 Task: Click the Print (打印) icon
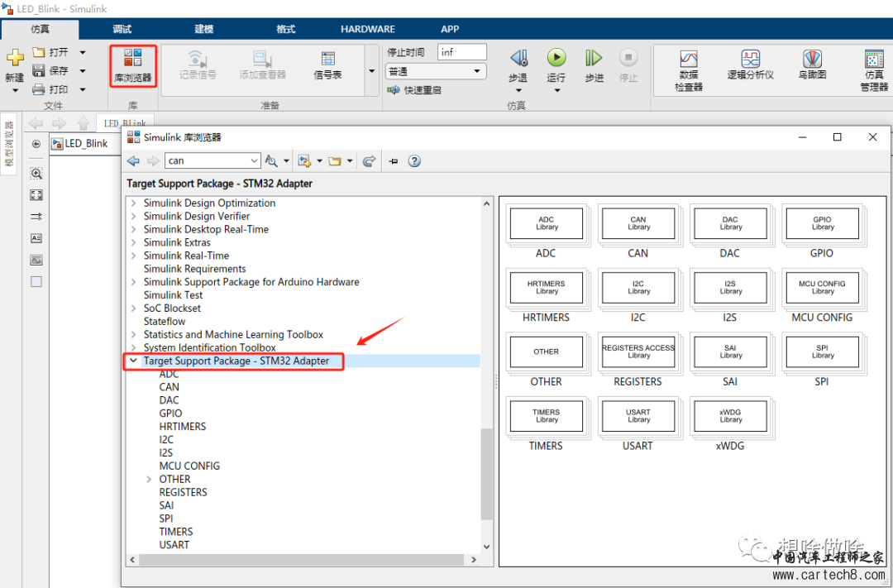coord(39,89)
